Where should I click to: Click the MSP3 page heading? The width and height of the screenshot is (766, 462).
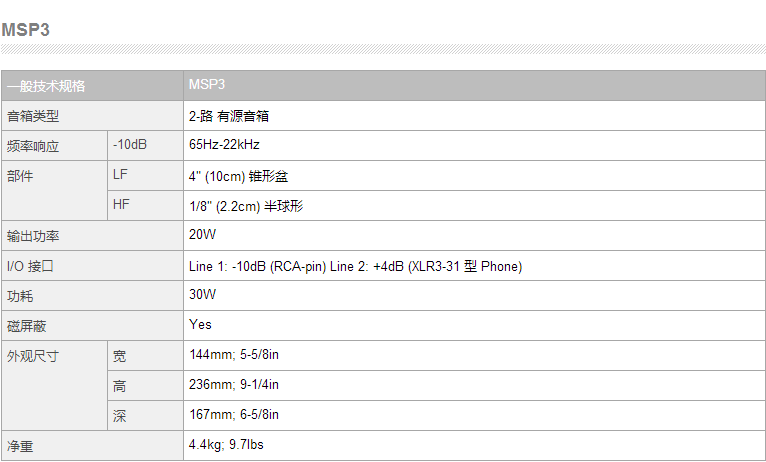25,30
